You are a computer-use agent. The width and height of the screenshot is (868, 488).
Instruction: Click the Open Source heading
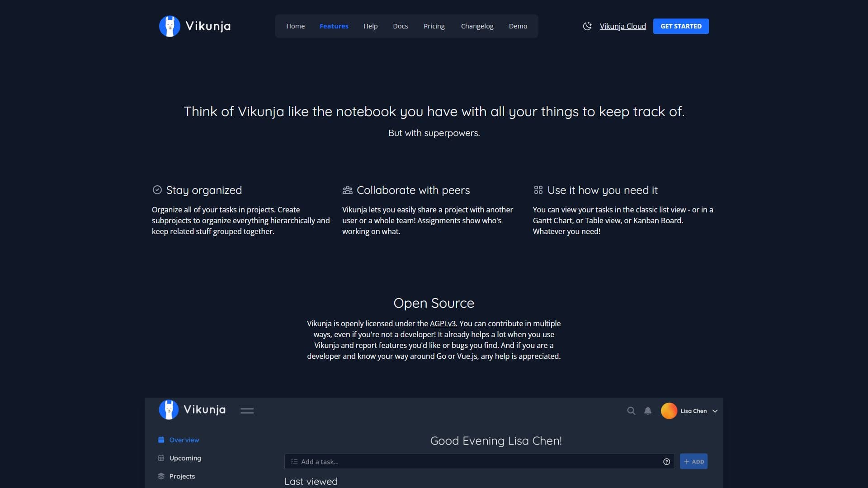[434, 303]
